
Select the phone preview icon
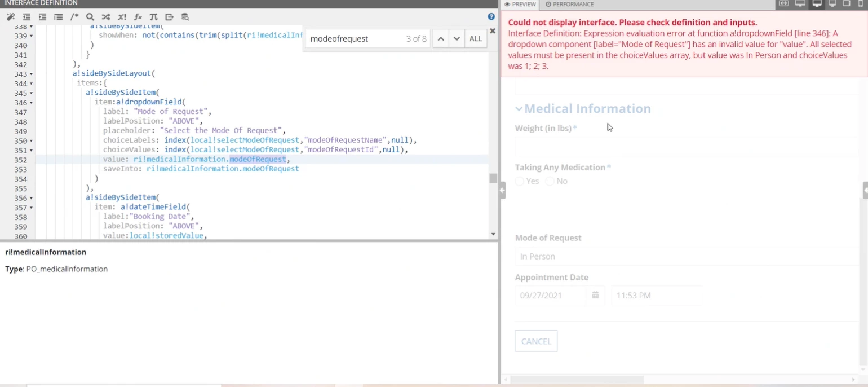click(x=861, y=4)
